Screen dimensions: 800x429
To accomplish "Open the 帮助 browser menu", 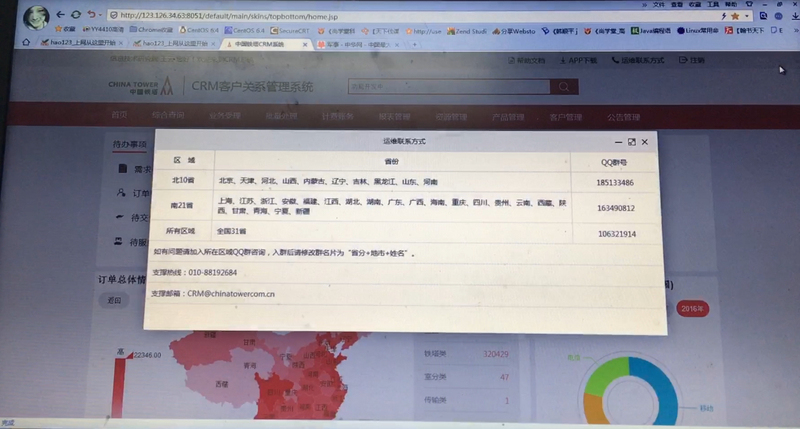I will (731, 4).
